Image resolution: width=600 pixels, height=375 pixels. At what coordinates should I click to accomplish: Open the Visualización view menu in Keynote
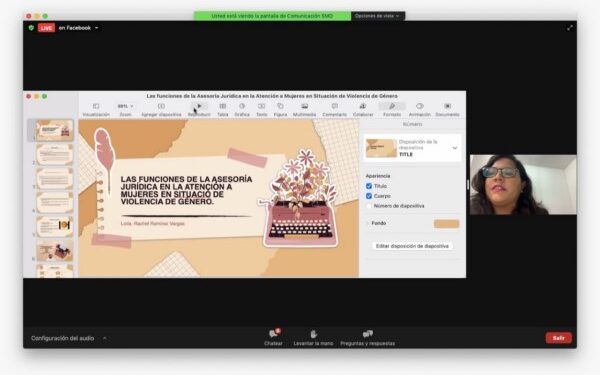point(96,106)
